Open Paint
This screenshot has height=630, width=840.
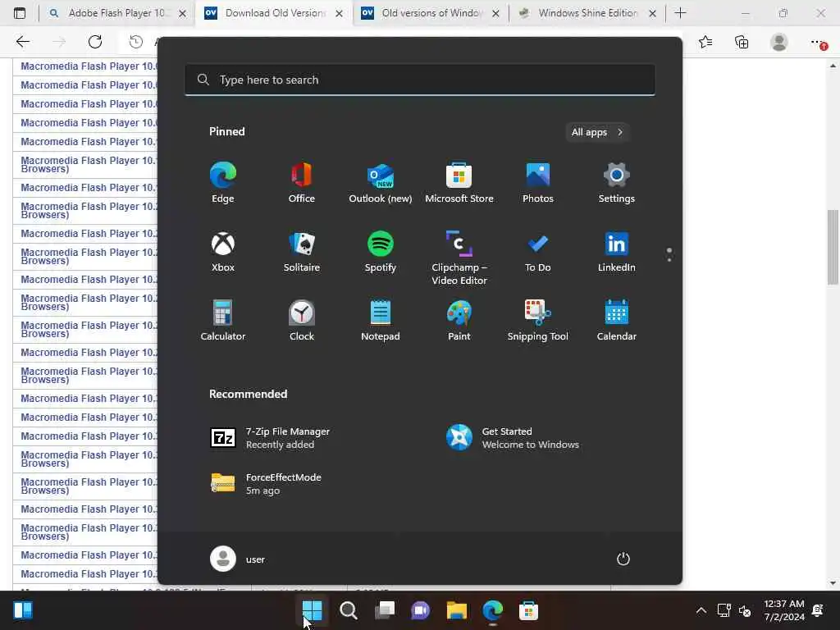(459, 321)
